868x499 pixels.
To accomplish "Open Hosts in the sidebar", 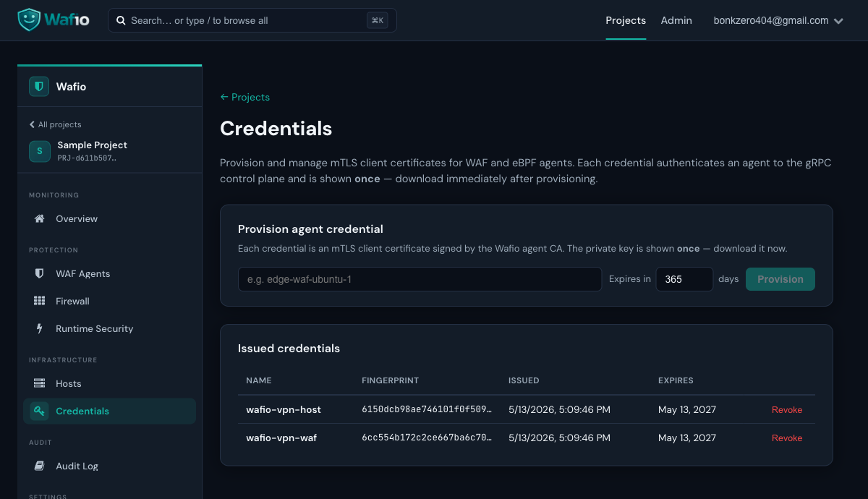I will click(109, 383).
